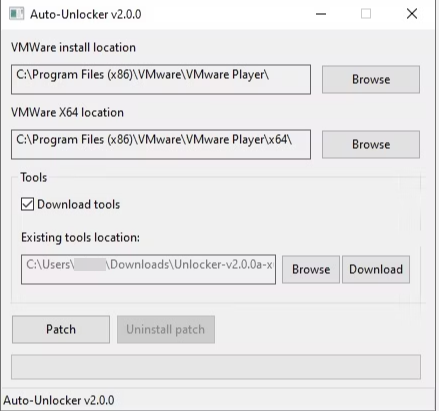This screenshot has width=439, height=411.
Task: Click the existing tools location path field
Action: (x=148, y=269)
